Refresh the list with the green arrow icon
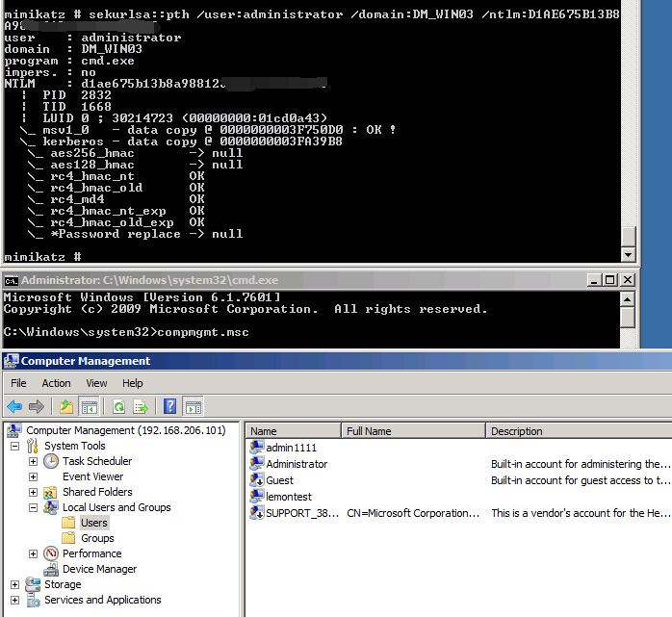Viewport: 672px width, 617px height. click(118, 406)
